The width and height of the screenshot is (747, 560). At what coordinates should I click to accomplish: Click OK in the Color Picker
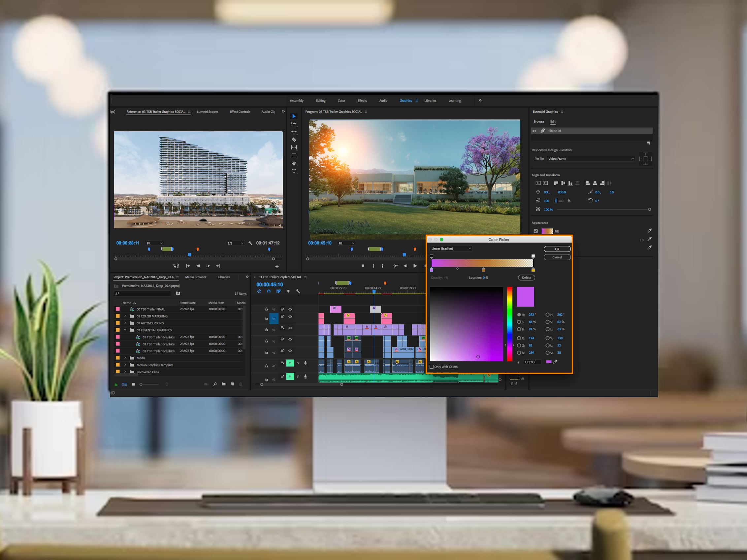[557, 249]
